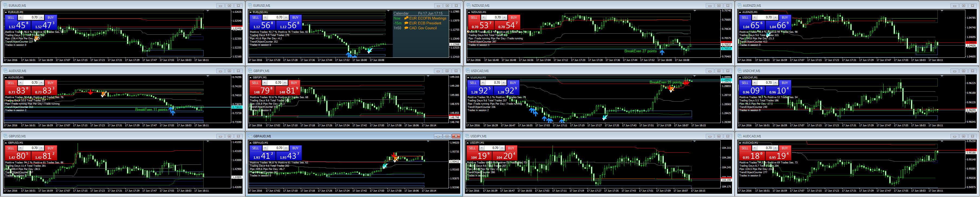The height and width of the screenshot is (197, 980).
Task: Click the USDJPY,M1 window title bar chart icon
Action: (x=468, y=136)
